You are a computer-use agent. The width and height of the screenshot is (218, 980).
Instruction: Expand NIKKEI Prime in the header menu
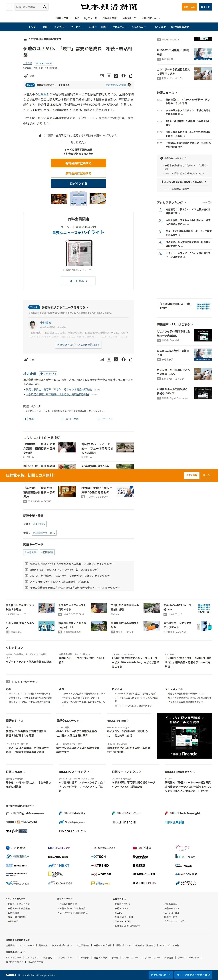[x=151, y=18]
